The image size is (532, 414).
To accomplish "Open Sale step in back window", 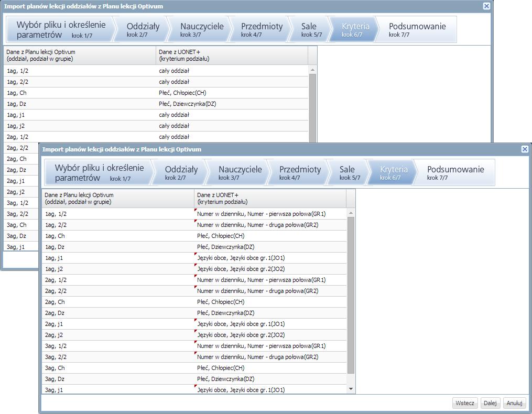I will 311,29.
